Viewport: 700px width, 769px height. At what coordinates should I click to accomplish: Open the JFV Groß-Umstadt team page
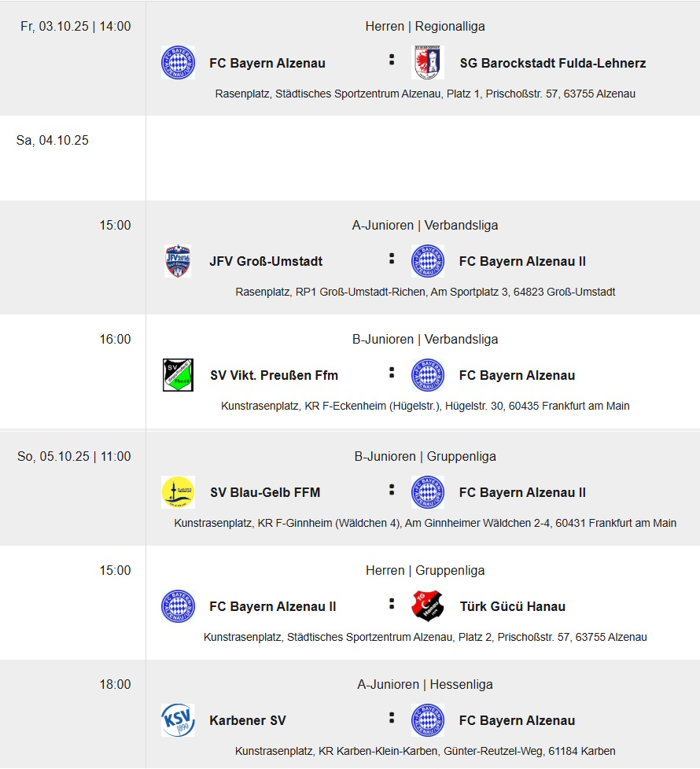[x=266, y=261]
